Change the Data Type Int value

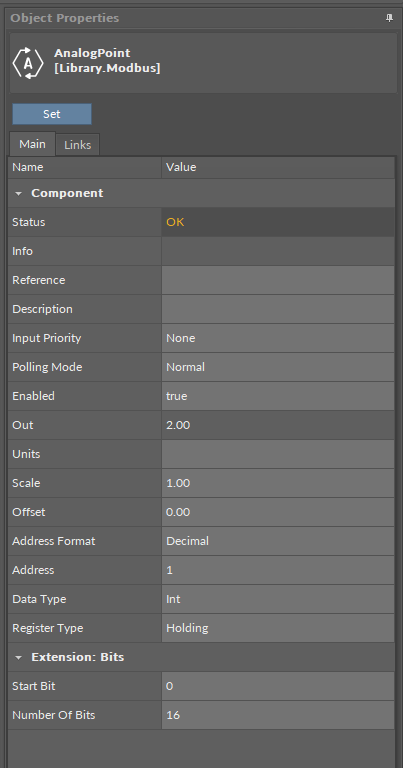tap(278, 599)
